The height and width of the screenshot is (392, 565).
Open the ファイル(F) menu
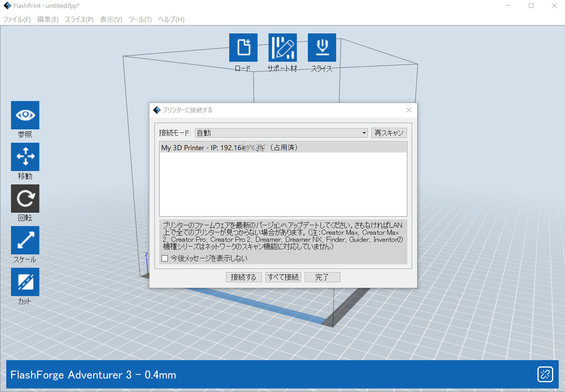[17, 20]
